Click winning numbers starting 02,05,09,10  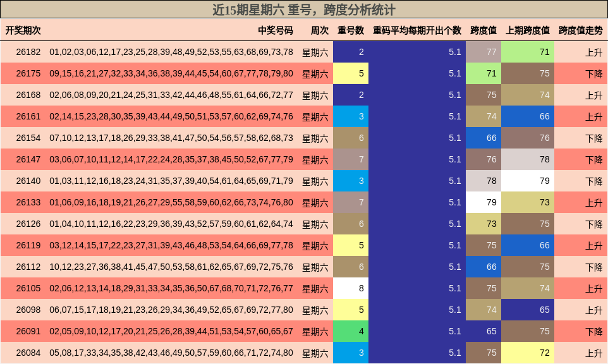click(x=171, y=331)
